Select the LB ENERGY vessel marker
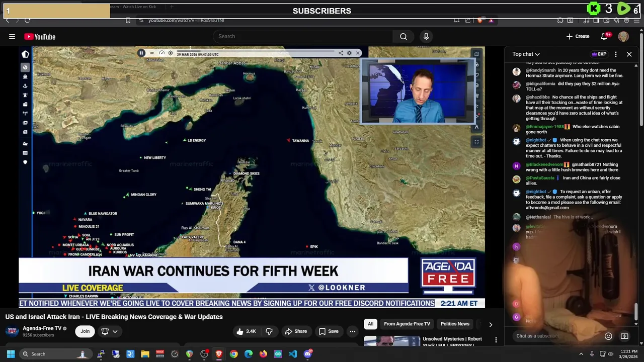 184,140
